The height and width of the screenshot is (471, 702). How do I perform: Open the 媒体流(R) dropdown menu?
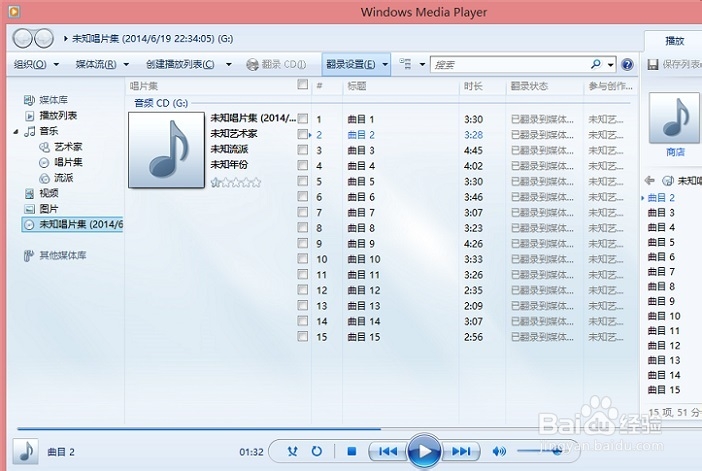pos(103,64)
